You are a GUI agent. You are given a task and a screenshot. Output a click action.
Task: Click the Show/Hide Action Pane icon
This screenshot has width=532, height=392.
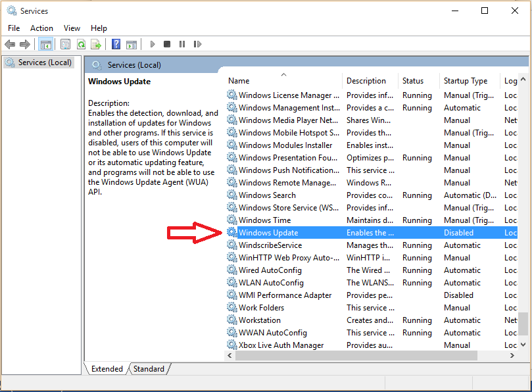coord(132,44)
